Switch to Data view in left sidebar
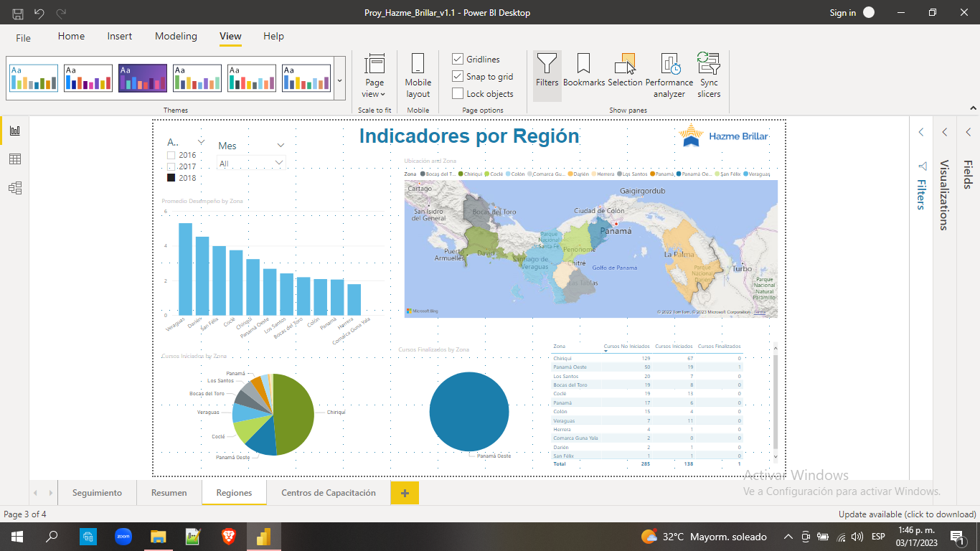The height and width of the screenshot is (551, 980). pyautogui.click(x=14, y=159)
